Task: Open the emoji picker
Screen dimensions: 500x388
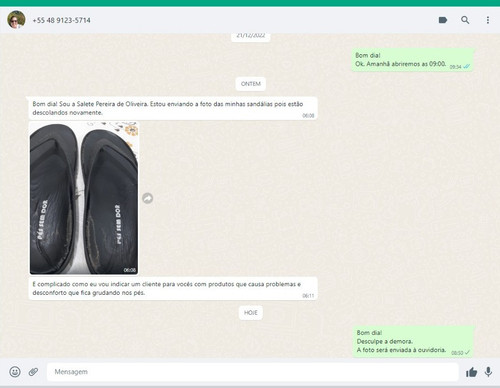Action: [15, 372]
